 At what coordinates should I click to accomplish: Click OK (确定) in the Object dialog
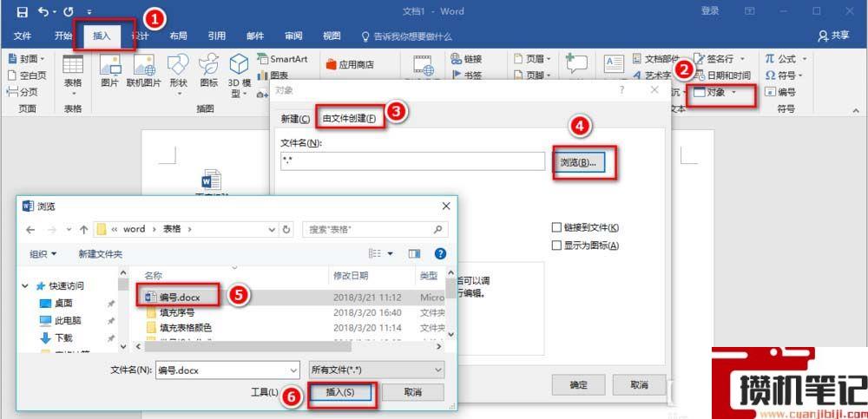(x=578, y=384)
